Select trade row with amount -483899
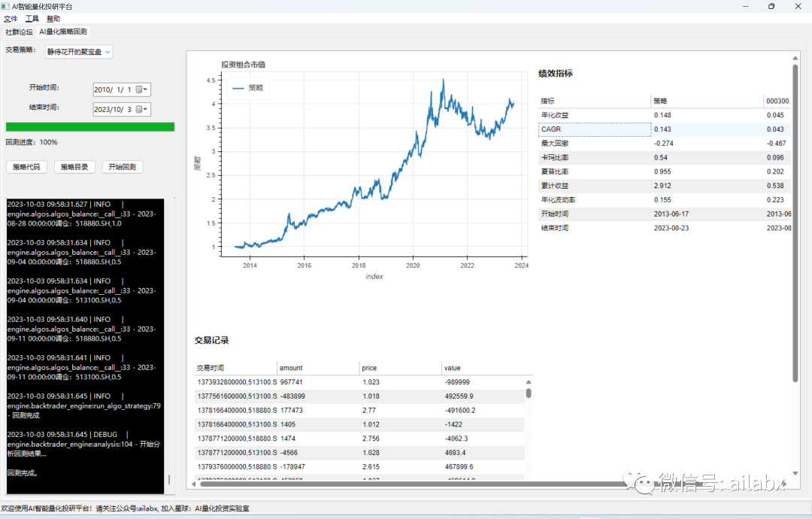812x519 pixels. coord(359,396)
